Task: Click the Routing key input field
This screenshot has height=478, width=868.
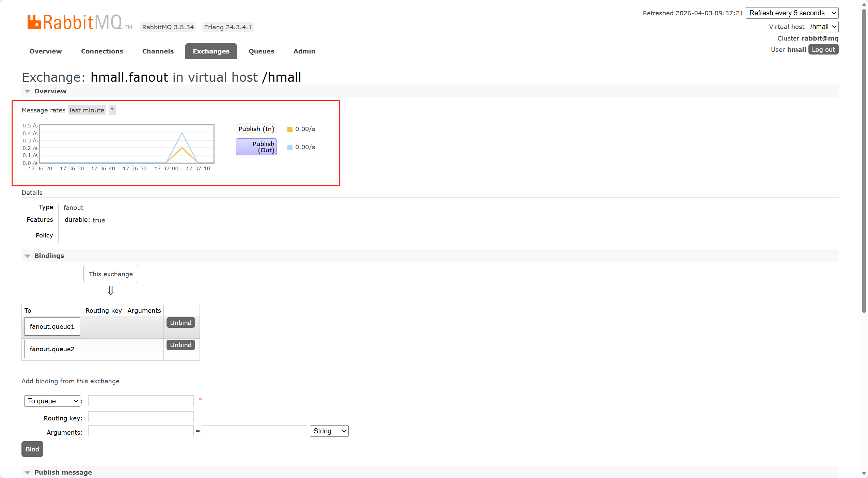Action: click(141, 417)
